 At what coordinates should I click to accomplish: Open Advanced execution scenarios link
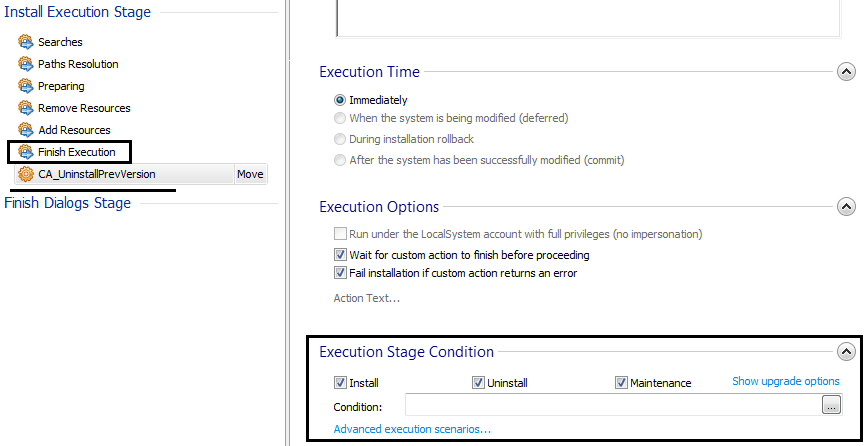coord(412,429)
